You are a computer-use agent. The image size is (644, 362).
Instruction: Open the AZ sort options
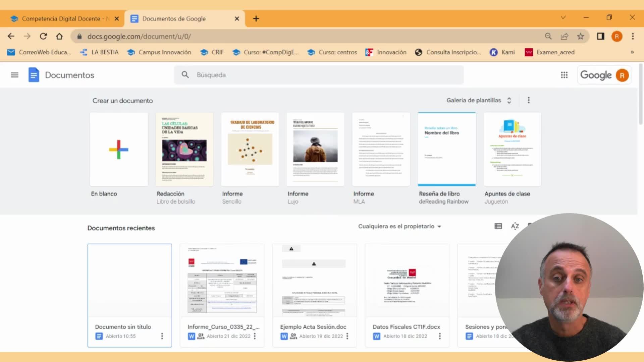pyautogui.click(x=515, y=226)
